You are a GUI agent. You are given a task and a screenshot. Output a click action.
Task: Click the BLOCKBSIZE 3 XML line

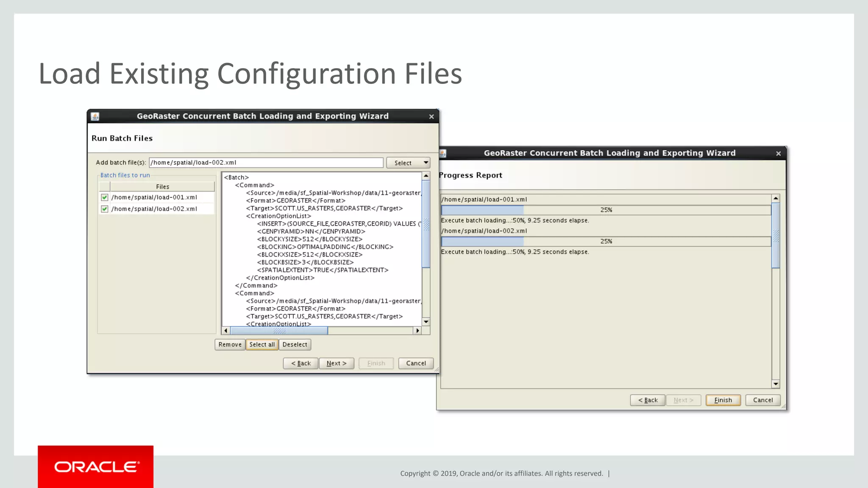point(305,263)
